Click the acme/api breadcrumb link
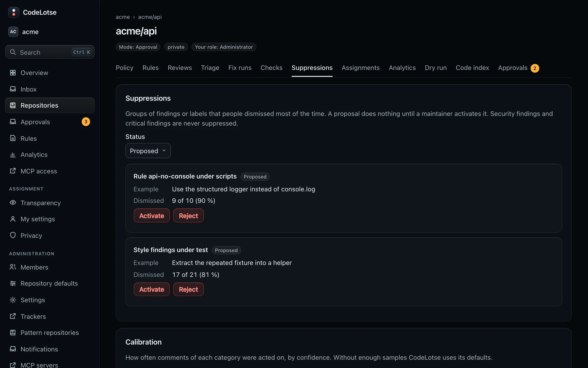This screenshot has height=368, width=588. (x=150, y=17)
